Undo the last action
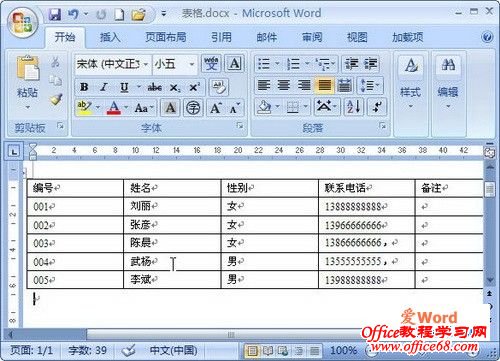The height and width of the screenshot is (361, 500). [x=73, y=14]
